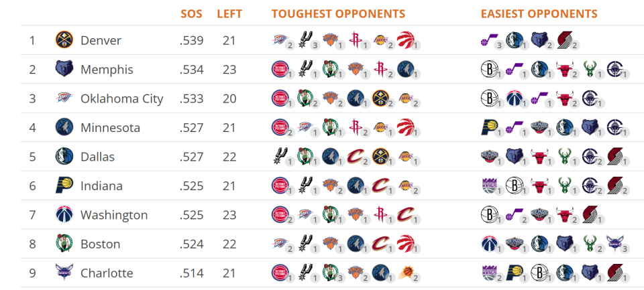Open the Washington team link
Viewport: 644px width, 290px height.
coord(113,215)
